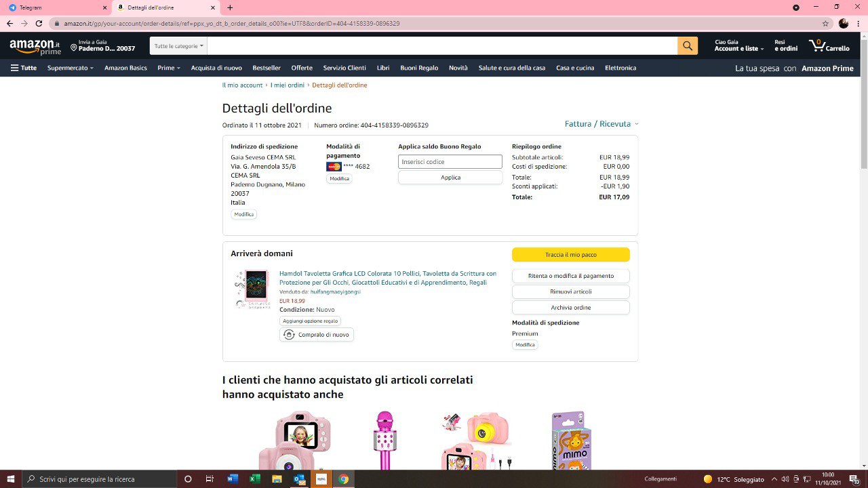Open the Account e liste dropdown
The width and height of the screenshot is (868, 488).
738,46
